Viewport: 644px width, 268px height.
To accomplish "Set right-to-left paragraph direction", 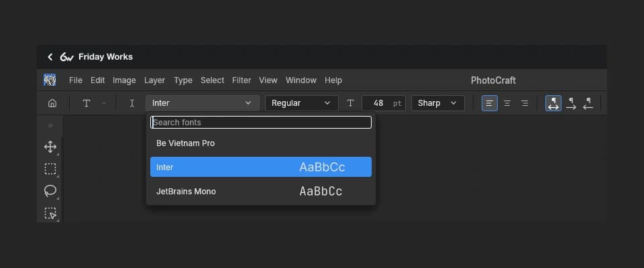I will (x=588, y=103).
